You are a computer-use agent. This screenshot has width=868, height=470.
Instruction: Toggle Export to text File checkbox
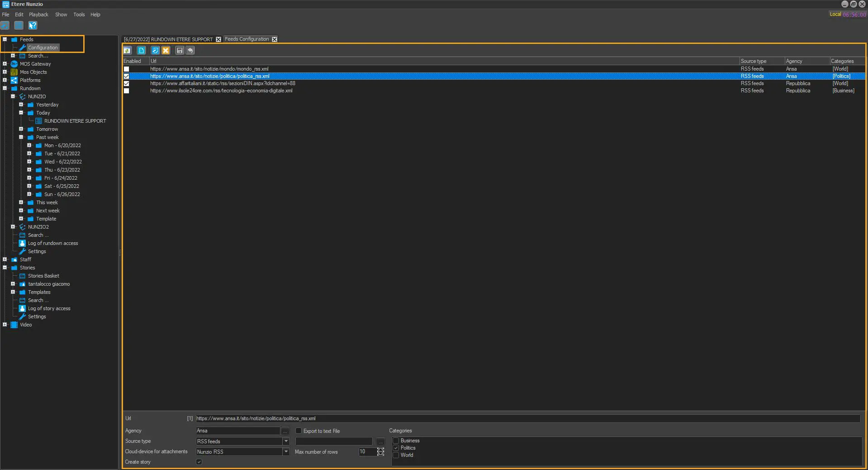pyautogui.click(x=299, y=431)
